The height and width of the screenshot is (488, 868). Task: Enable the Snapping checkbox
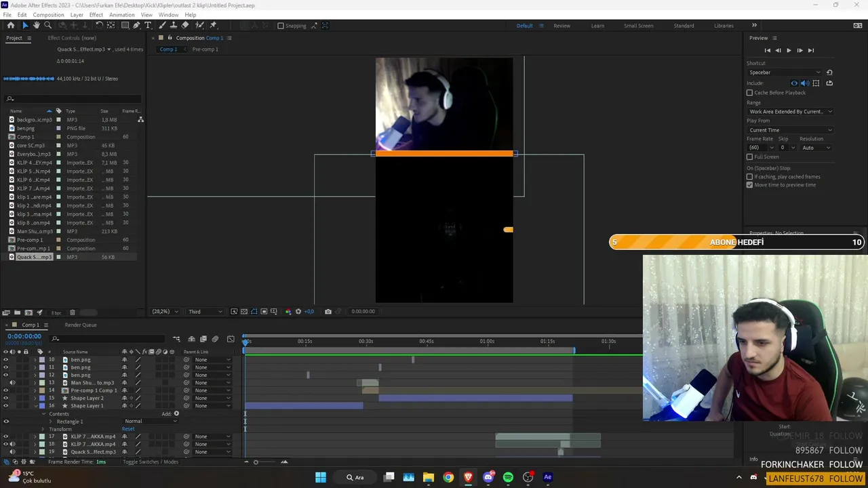pos(281,26)
